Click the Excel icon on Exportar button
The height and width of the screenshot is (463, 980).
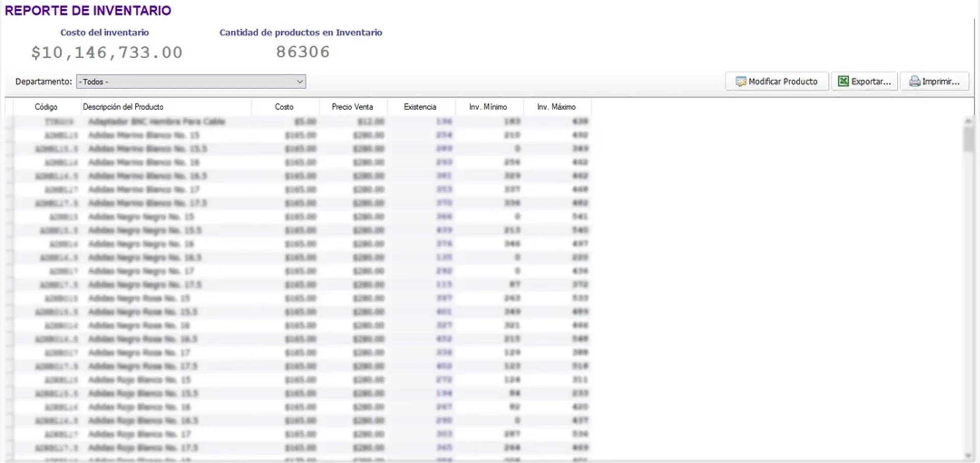tap(843, 81)
